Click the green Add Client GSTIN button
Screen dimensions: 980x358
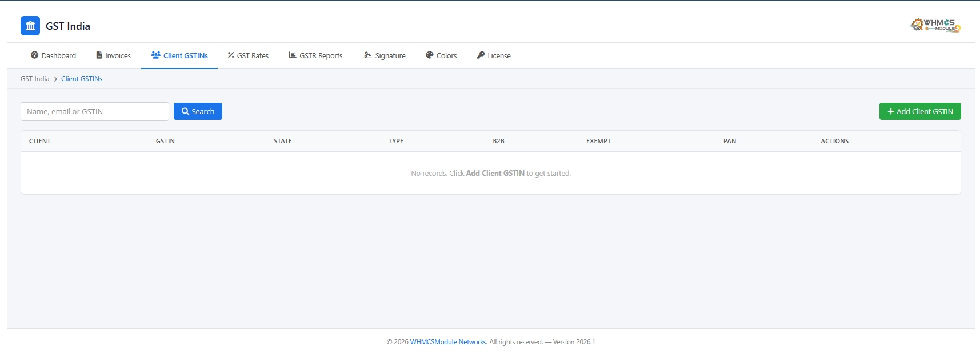920,111
